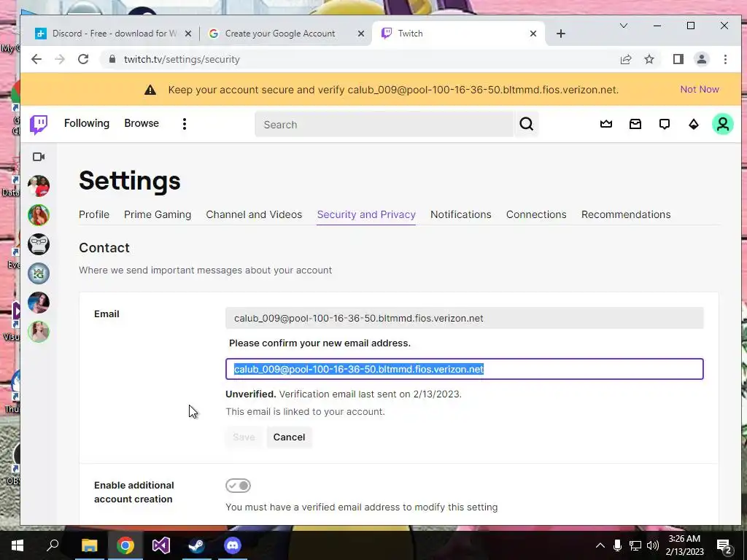The height and width of the screenshot is (560, 747).
Task: Open the green user avatar menu
Action: [x=723, y=124]
